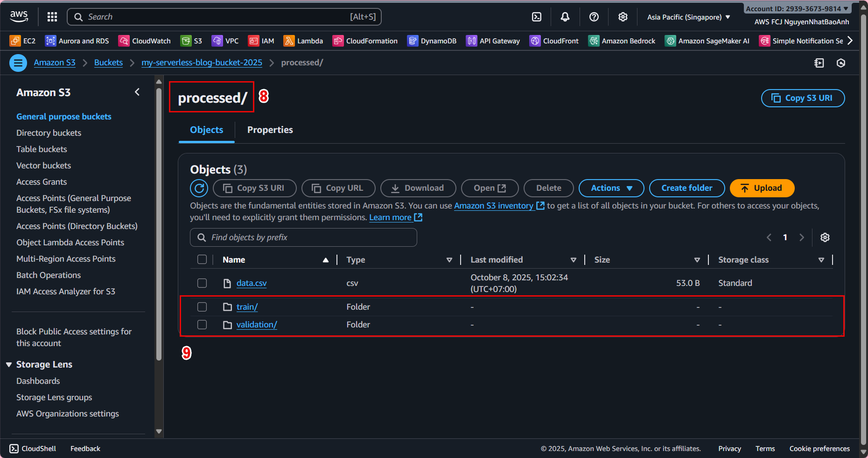Open Amazon SageMaker AI shortcut
The image size is (868, 458).
coord(707,41)
